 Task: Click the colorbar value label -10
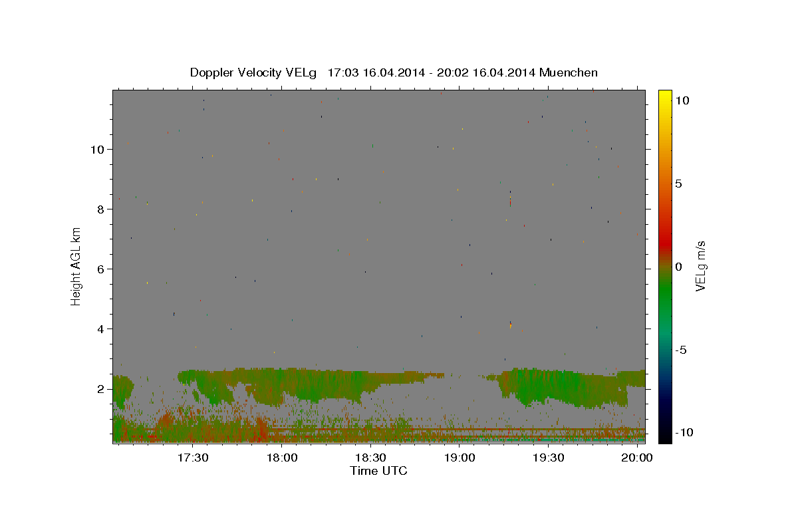pyautogui.click(x=682, y=432)
